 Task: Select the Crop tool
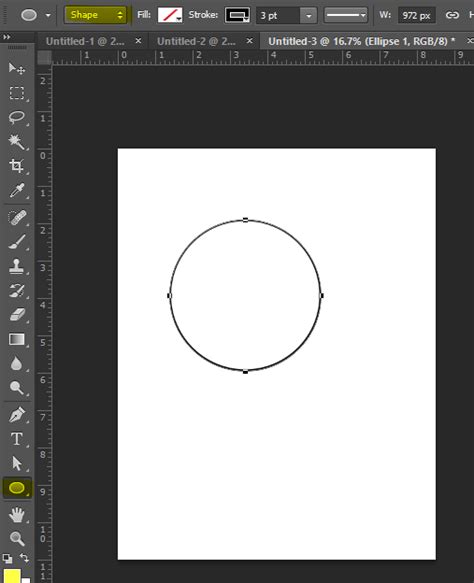tap(17, 166)
